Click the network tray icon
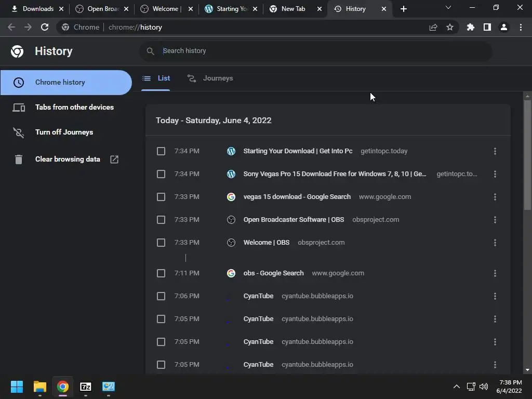 point(471,387)
